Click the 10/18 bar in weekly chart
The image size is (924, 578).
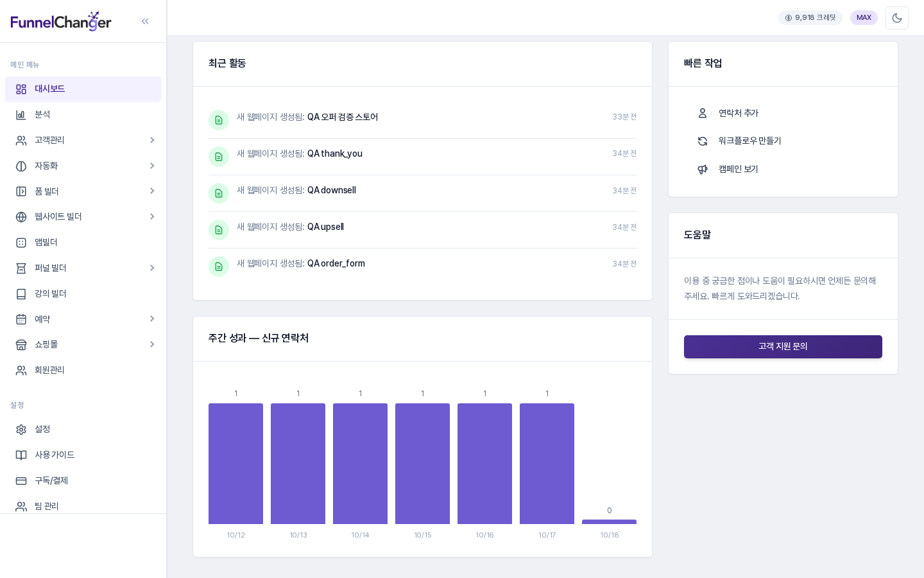tap(609, 521)
